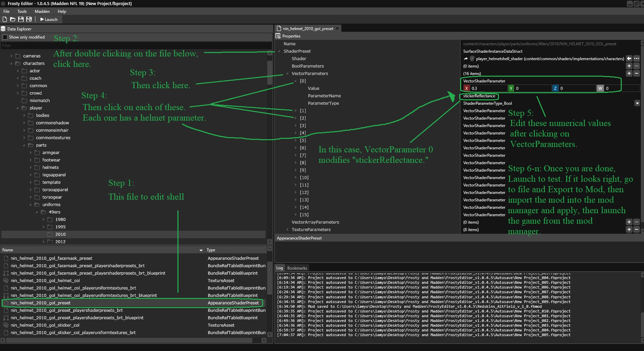Select the torsogear folder
644x351 pixels.
pyautogui.click(x=52, y=197)
